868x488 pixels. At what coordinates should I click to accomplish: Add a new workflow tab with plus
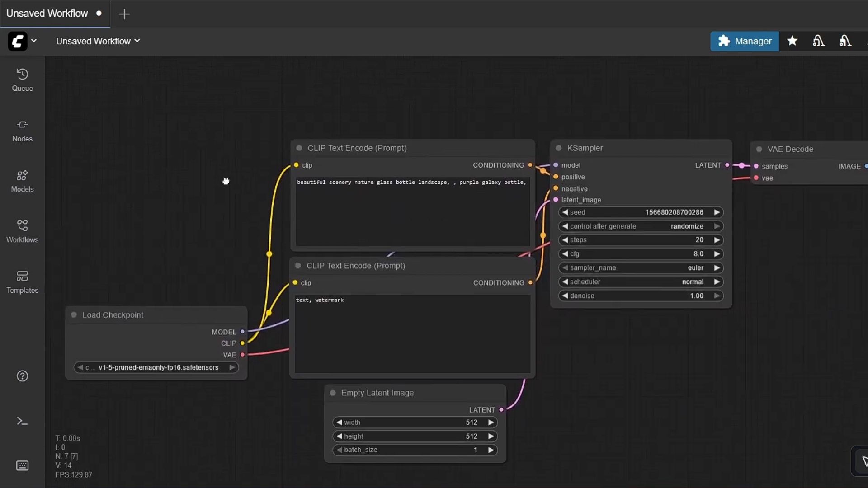click(x=124, y=14)
